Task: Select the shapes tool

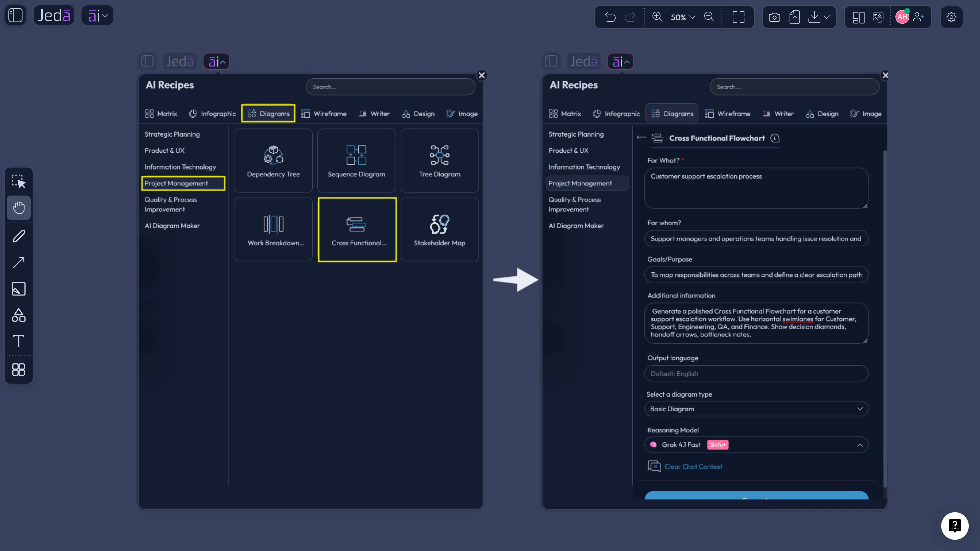Action: click(19, 315)
